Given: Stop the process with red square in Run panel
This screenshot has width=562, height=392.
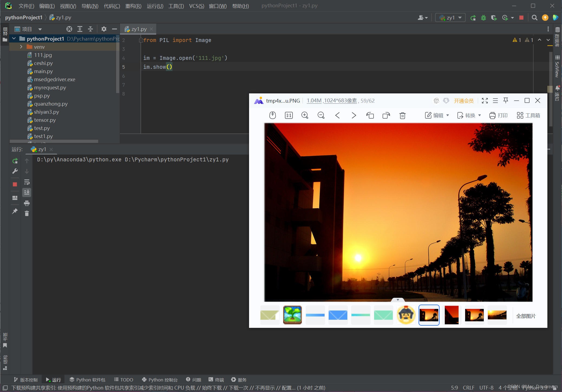Looking at the screenshot, I should pos(15,184).
